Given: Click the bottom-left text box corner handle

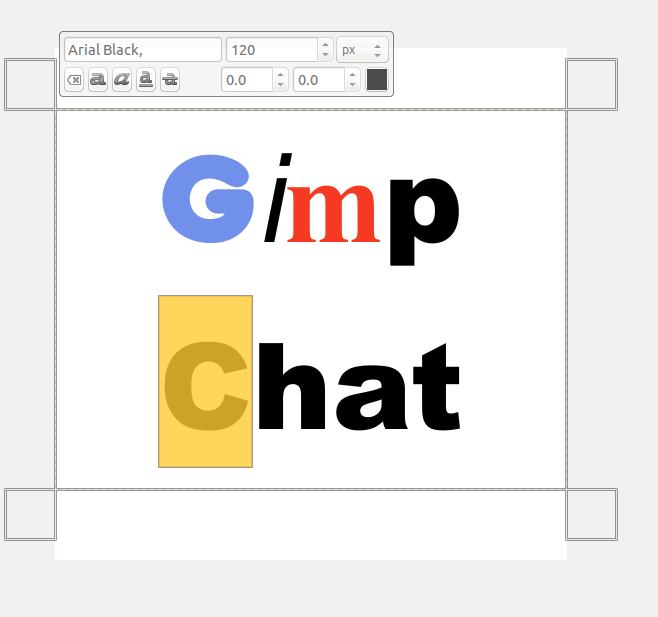Looking at the screenshot, I should 30,515.
